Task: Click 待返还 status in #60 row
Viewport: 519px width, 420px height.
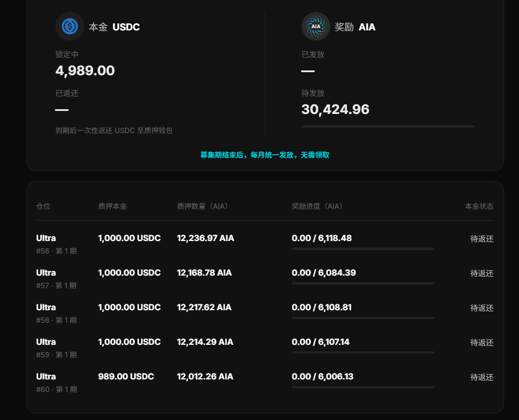Action: pos(482,377)
